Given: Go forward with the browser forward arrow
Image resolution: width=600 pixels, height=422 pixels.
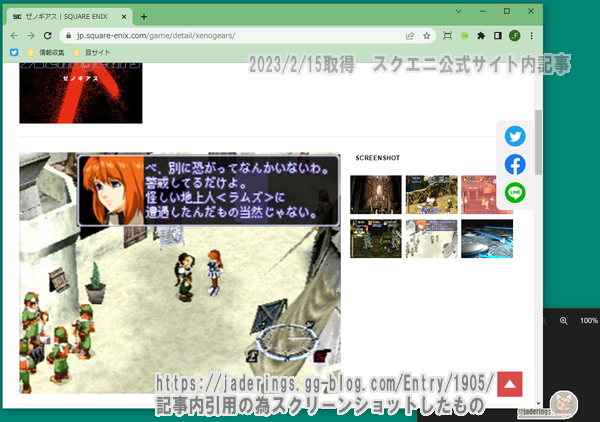Looking at the screenshot, I should coord(31,36).
